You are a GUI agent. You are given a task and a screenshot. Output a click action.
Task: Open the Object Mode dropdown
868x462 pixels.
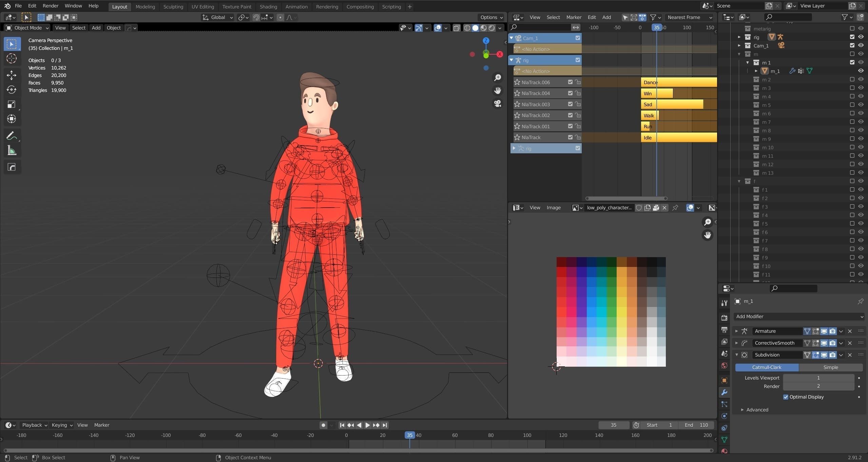[27, 28]
